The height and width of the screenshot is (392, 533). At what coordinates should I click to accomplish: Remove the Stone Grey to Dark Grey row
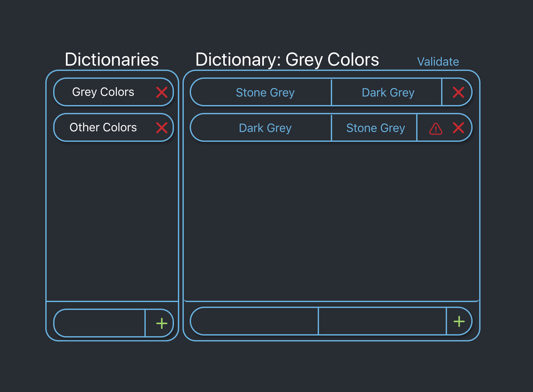pos(458,92)
